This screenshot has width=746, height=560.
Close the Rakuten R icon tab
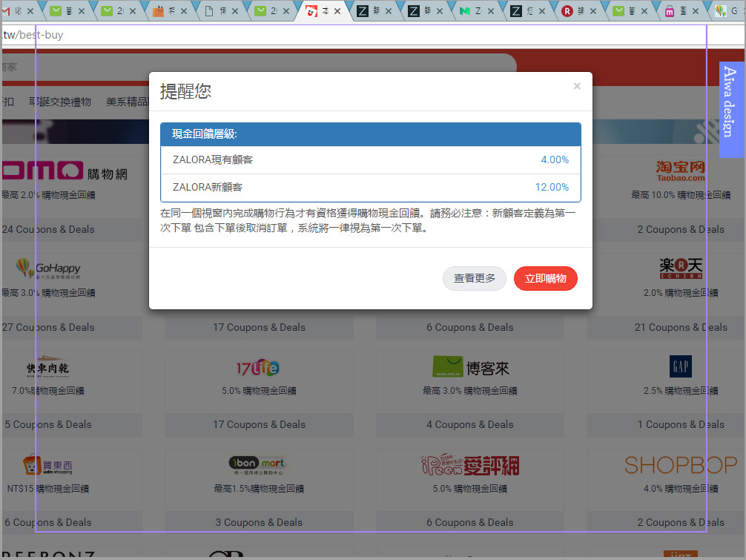tap(592, 11)
